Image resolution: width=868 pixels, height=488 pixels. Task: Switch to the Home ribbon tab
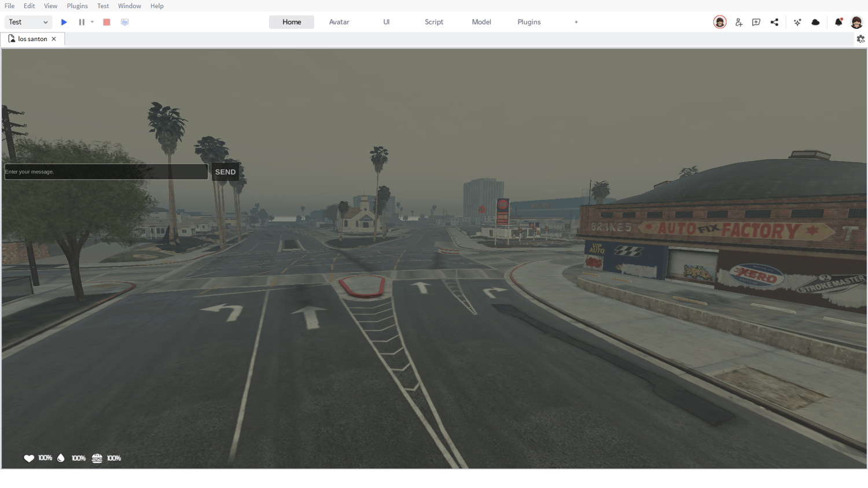click(292, 22)
